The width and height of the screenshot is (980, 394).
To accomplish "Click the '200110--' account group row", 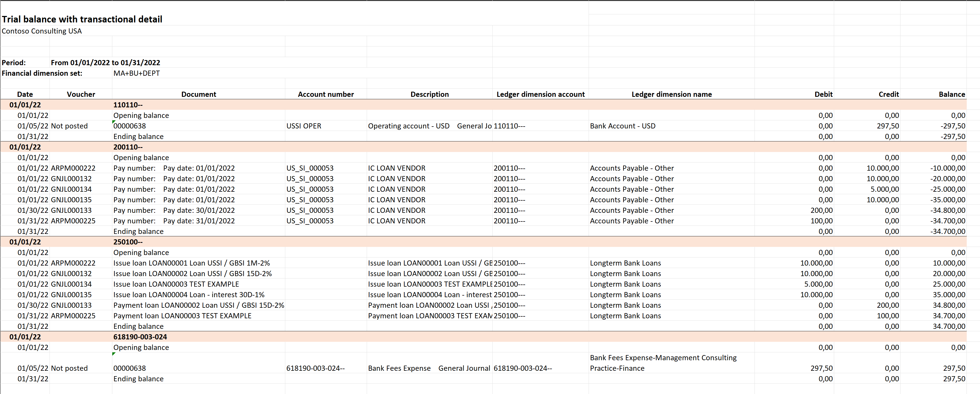I will [483, 147].
